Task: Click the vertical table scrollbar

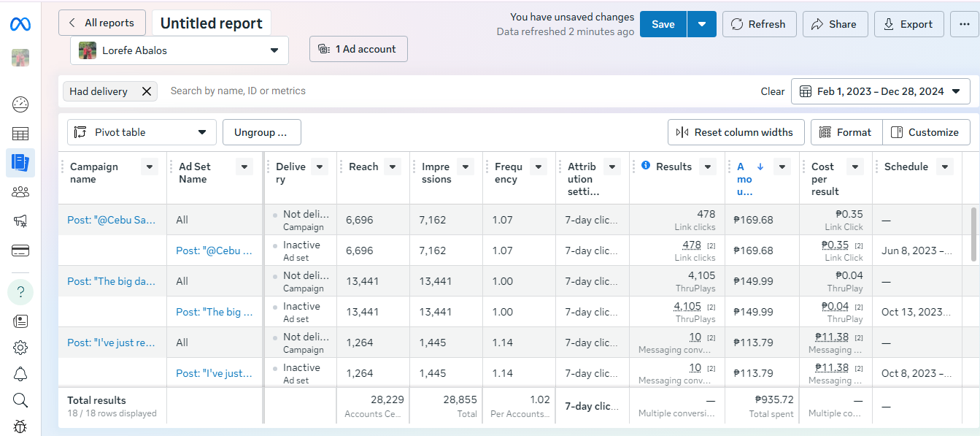Action: tap(973, 234)
